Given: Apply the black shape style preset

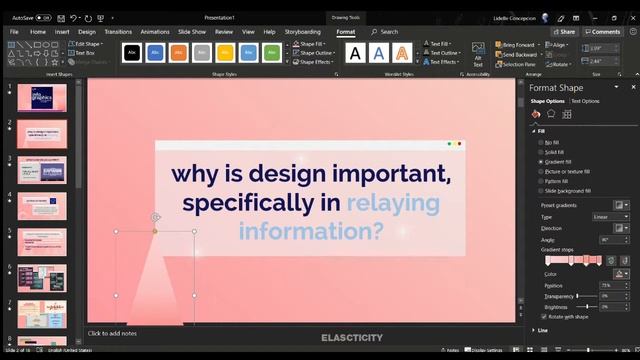Looking at the screenshot, I should (132, 53).
